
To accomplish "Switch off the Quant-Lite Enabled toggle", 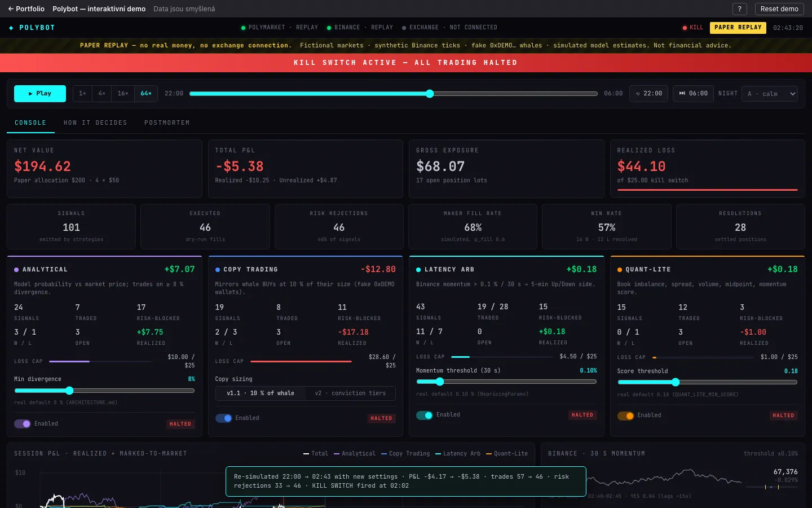I will click(626, 416).
